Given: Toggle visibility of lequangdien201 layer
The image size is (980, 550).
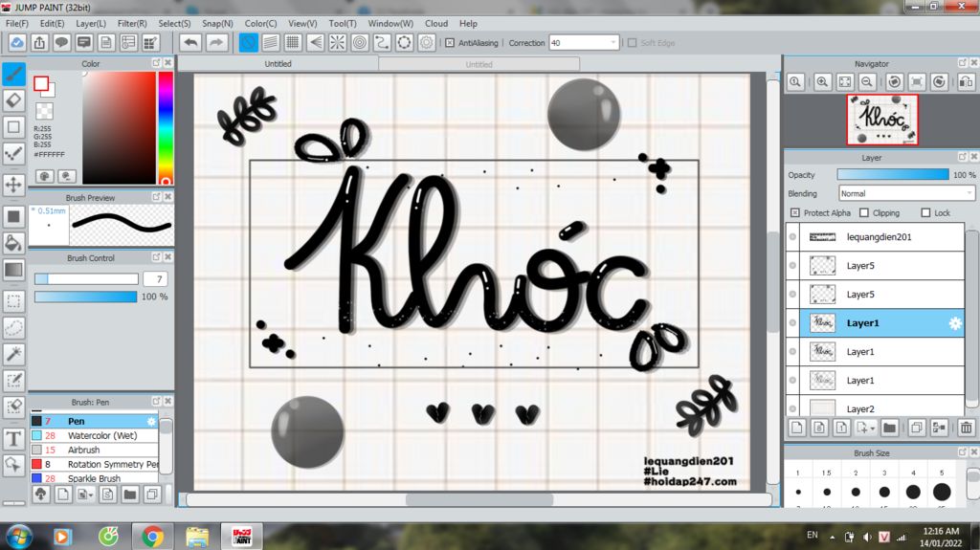Looking at the screenshot, I should (792, 237).
